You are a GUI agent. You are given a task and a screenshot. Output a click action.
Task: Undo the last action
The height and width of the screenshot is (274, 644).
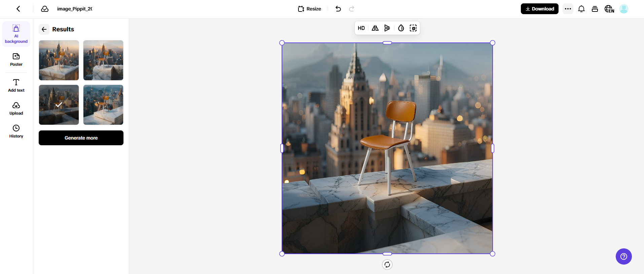pyautogui.click(x=338, y=9)
